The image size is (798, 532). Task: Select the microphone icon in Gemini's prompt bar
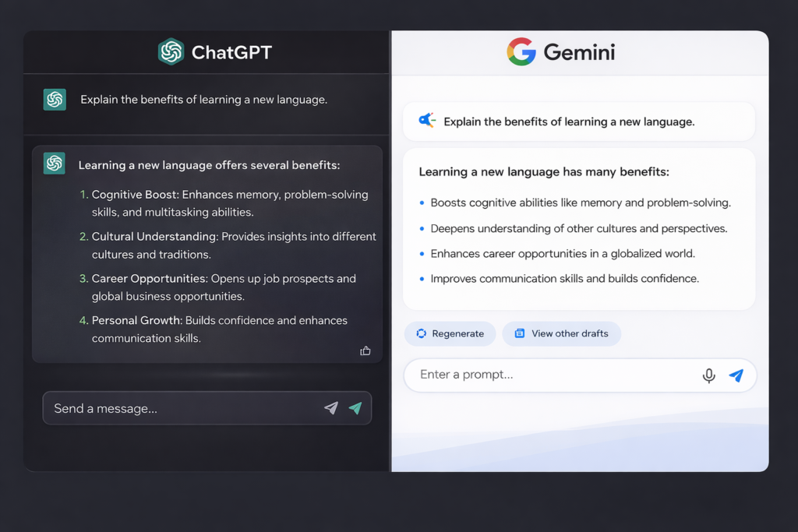pos(709,375)
